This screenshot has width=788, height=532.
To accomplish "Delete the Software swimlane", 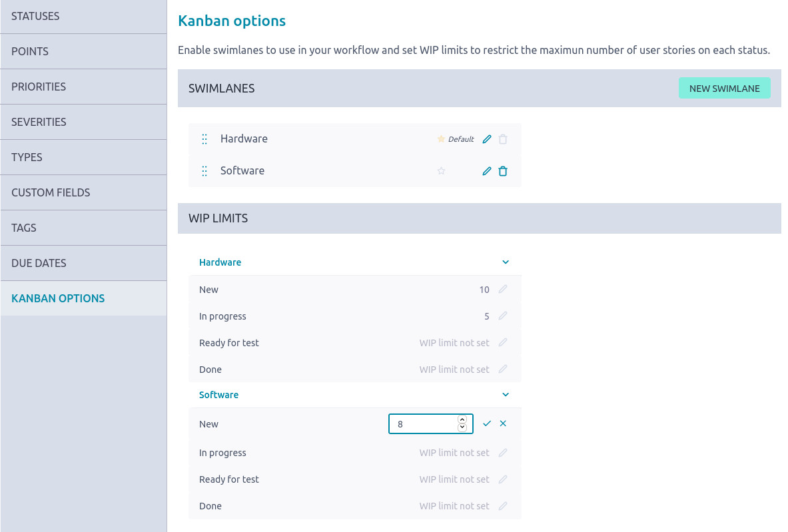I will 503,171.
